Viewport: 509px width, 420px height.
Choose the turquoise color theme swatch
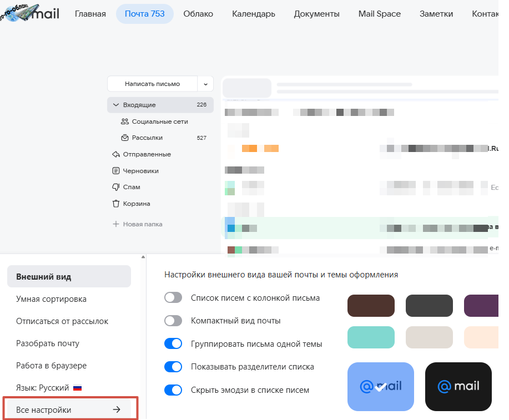[x=371, y=337]
